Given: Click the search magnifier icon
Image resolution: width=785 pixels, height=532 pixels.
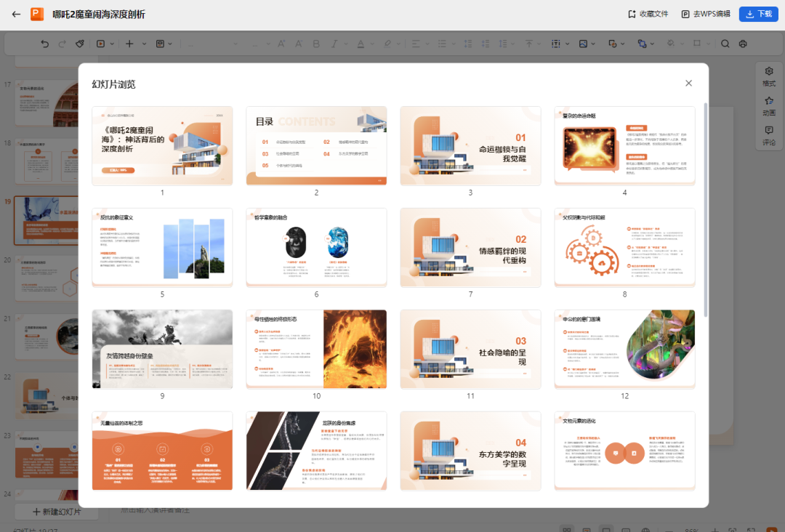Looking at the screenshot, I should (x=725, y=44).
